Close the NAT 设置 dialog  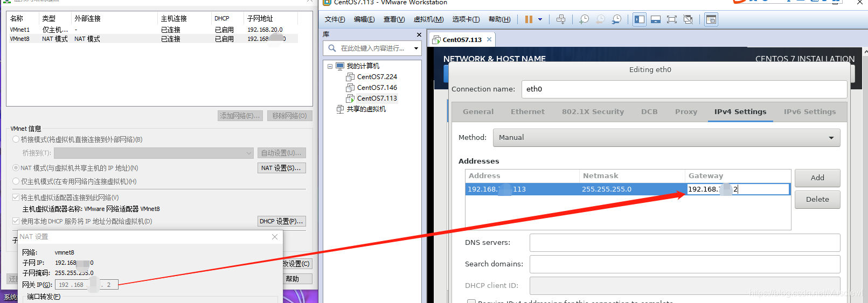pos(275,237)
